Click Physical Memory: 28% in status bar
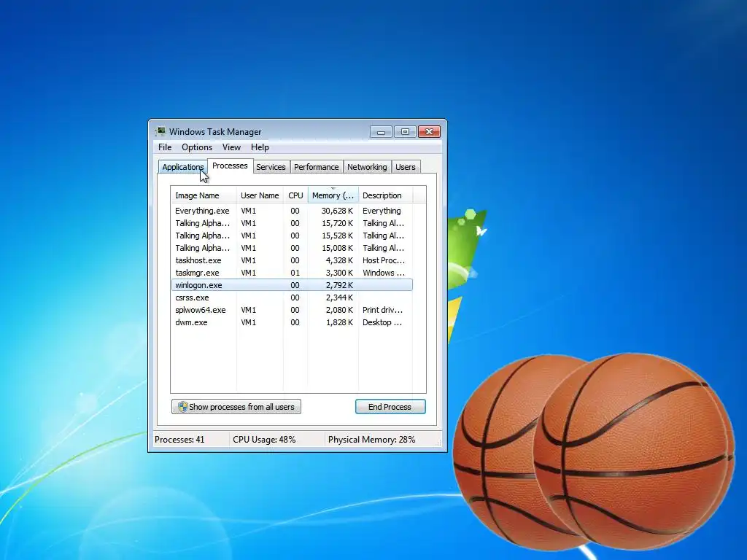747x560 pixels. [x=371, y=440]
